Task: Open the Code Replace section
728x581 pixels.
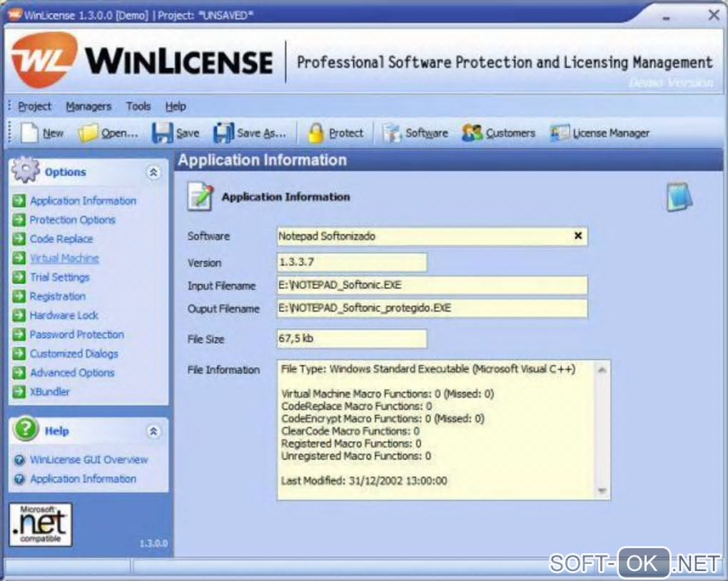Action: [61, 238]
